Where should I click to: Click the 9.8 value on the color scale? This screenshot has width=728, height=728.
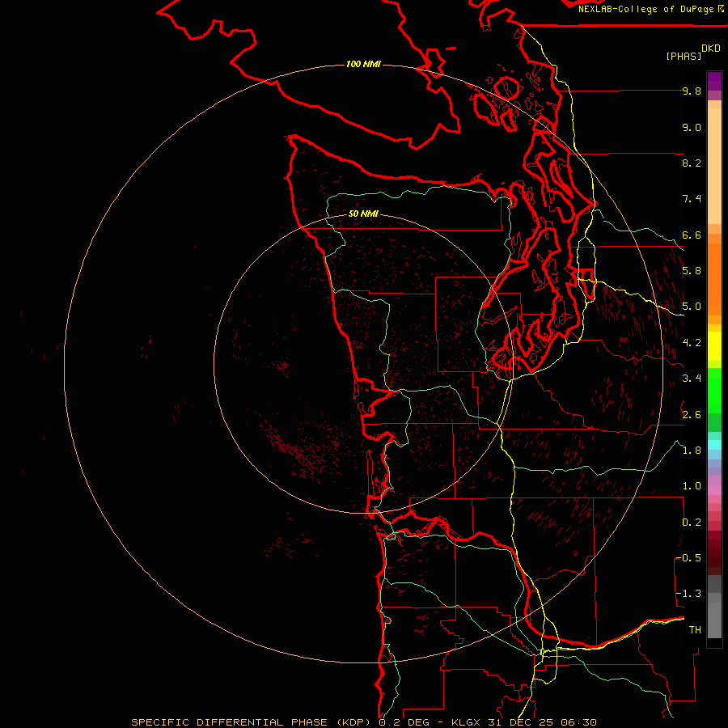(692, 91)
